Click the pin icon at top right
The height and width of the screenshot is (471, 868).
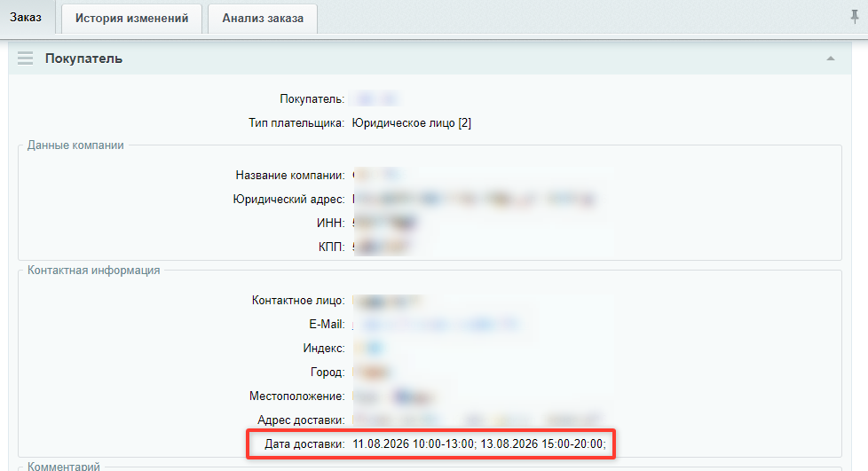click(x=855, y=17)
